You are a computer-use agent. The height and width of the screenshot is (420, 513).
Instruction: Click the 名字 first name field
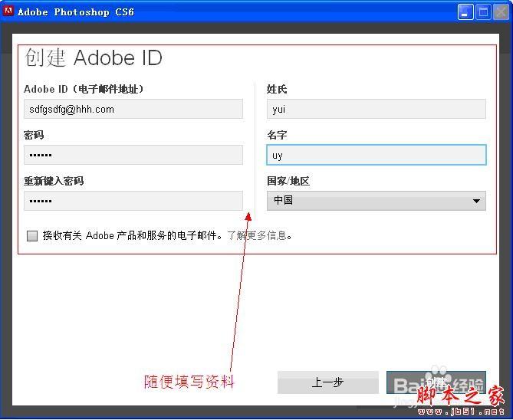point(377,155)
